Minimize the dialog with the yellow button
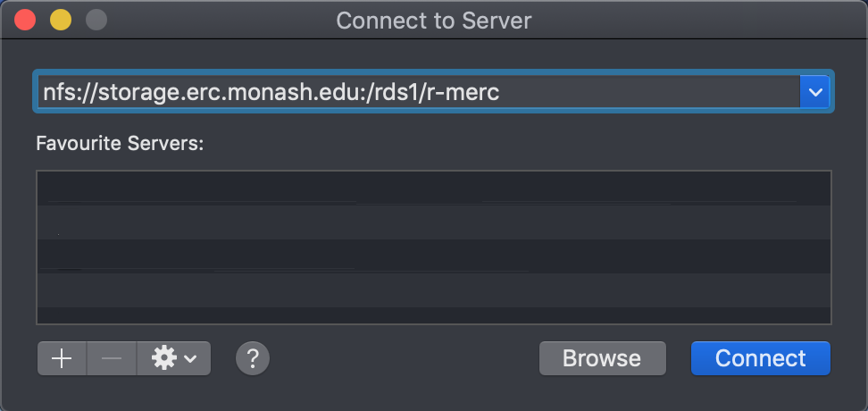This screenshot has width=868, height=411. point(60,20)
